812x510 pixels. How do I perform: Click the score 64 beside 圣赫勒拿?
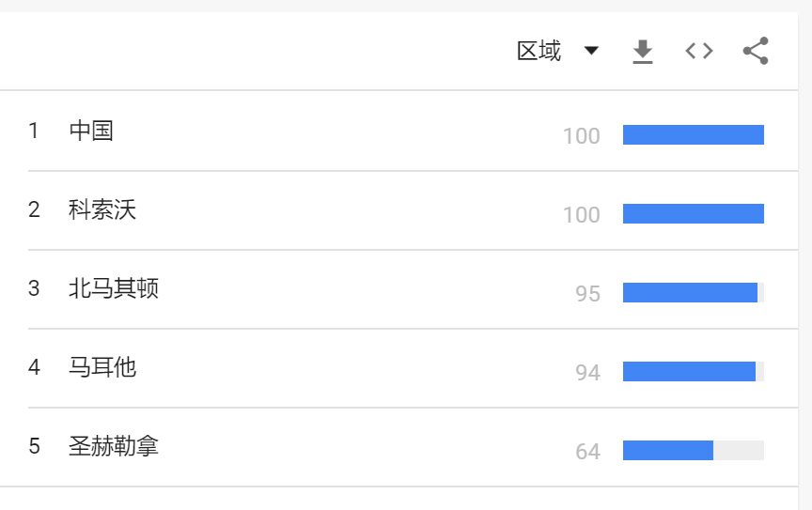(x=587, y=452)
